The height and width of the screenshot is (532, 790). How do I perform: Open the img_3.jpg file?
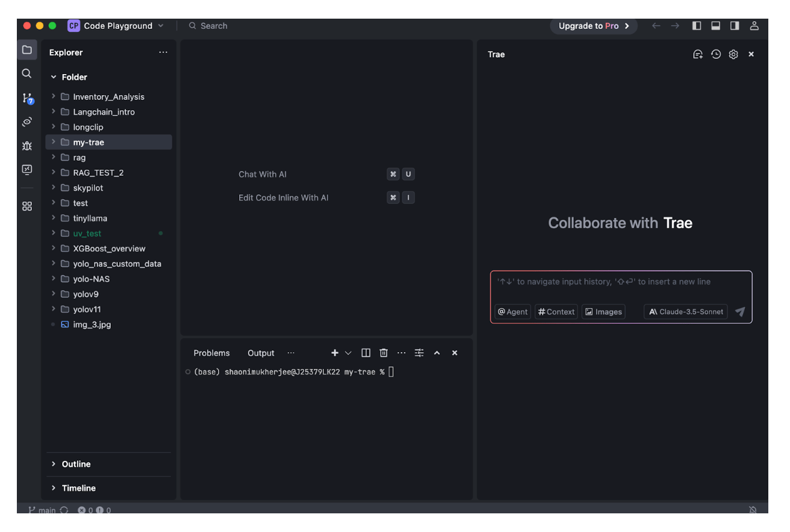tap(108, 324)
